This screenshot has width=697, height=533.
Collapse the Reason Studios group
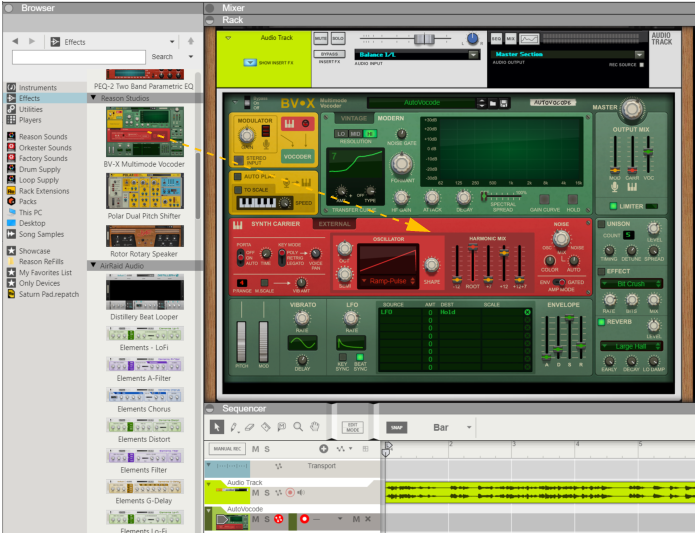click(x=93, y=97)
